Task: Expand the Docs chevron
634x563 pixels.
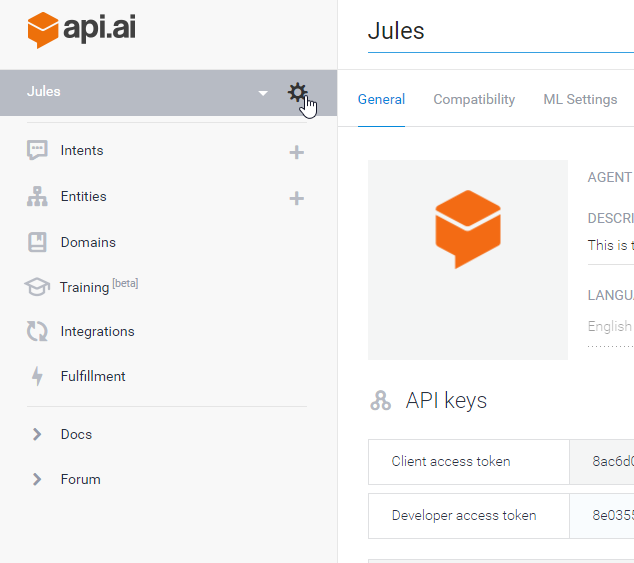Action: [x=37, y=434]
